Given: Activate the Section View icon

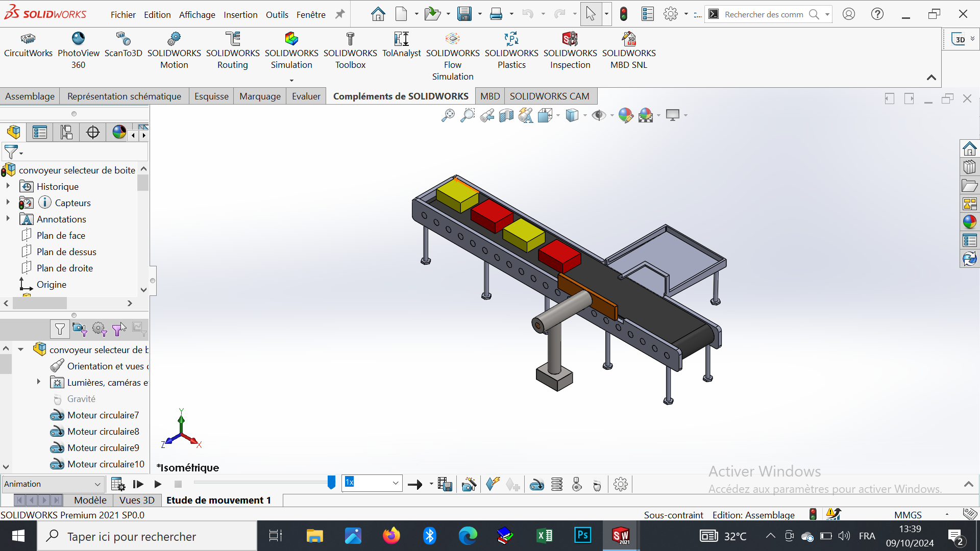Looking at the screenshot, I should [506, 115].
